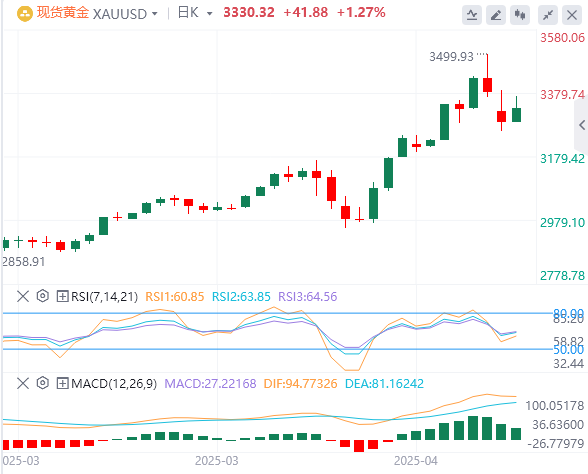Image resolution: width=588 pixels, height=474 pixels.
Task: Close the chart with X icon
Action: click(572, 15)
